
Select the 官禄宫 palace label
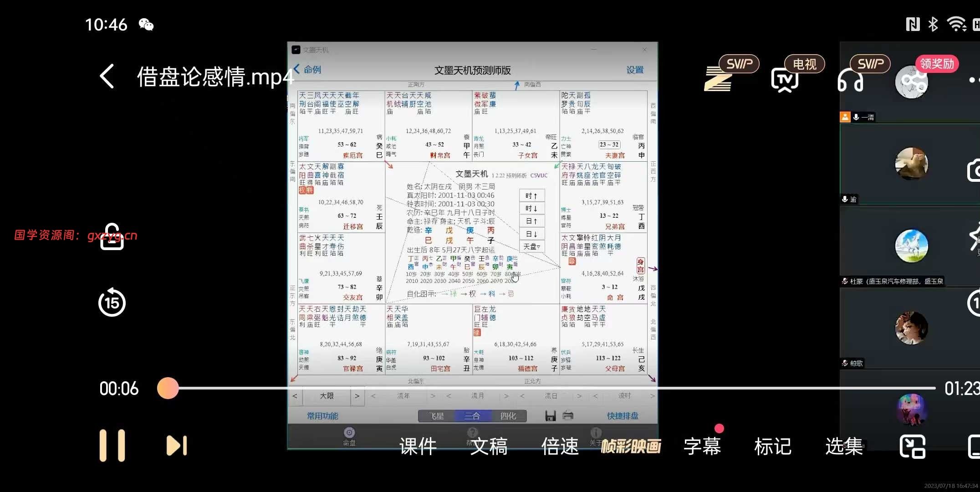[353, 369]
